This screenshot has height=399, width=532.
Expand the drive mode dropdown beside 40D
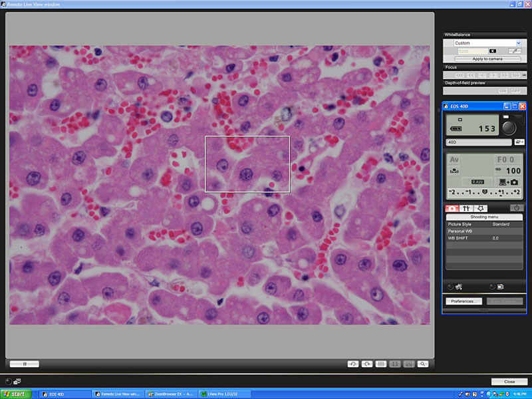tap(519, 142)
